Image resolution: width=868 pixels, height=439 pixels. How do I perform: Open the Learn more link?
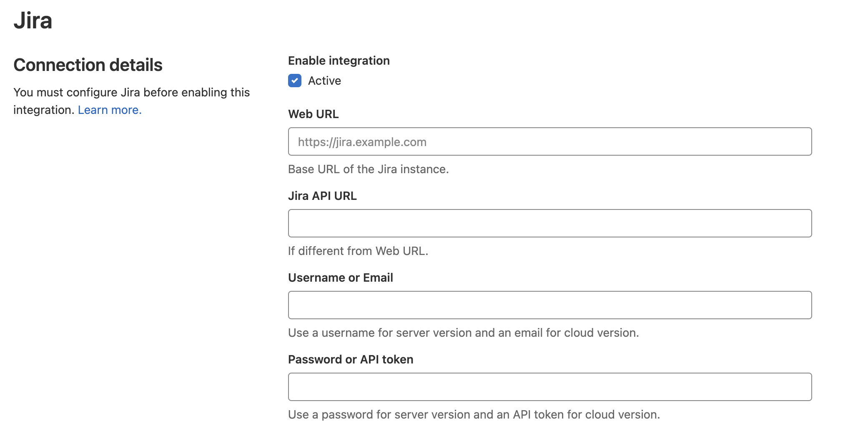[110, 110]
